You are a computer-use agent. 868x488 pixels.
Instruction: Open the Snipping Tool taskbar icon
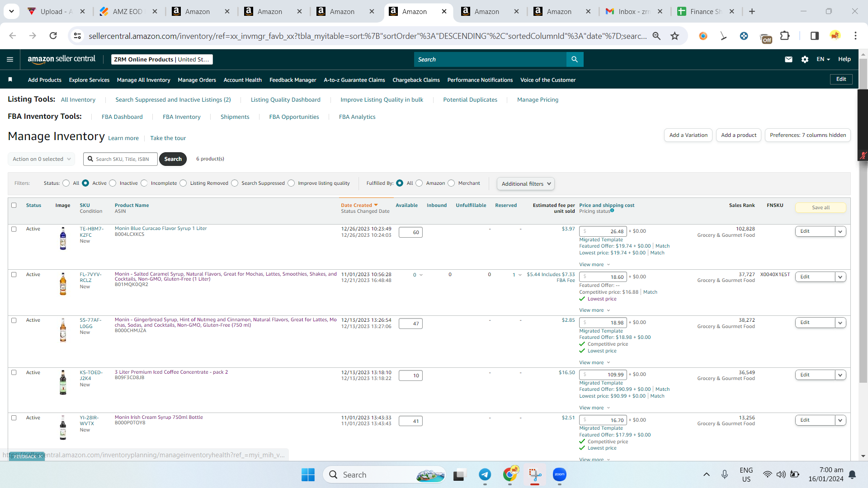point(535,474)
